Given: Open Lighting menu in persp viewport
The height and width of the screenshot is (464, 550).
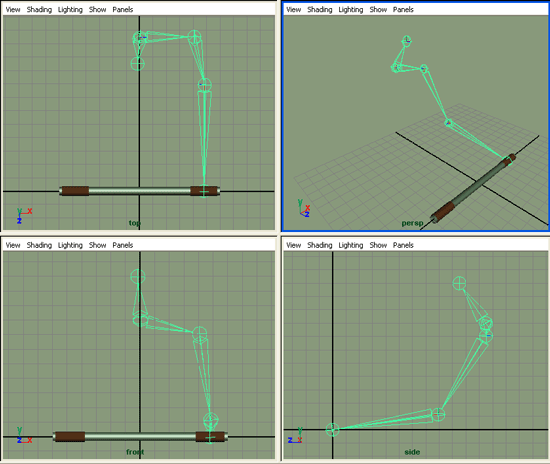Looking at the screenshot, I should [x=351, y=10].
